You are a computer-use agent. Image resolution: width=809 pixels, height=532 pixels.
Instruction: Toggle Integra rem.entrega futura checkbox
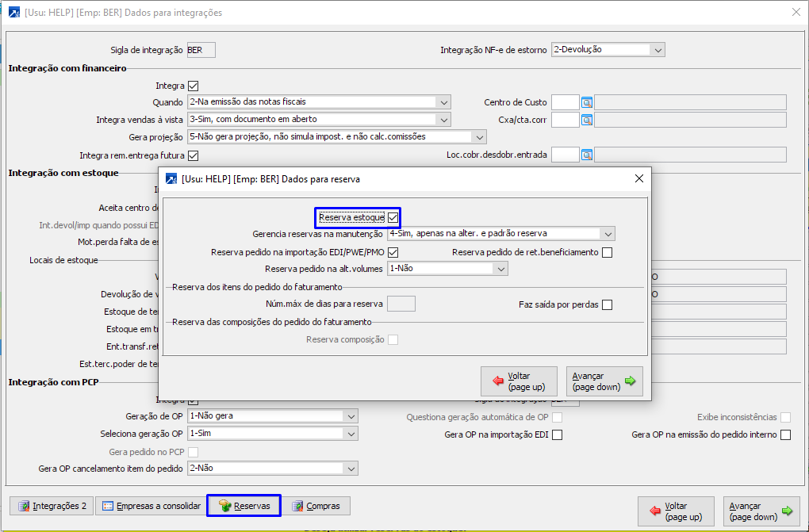(x=194, y=155)
